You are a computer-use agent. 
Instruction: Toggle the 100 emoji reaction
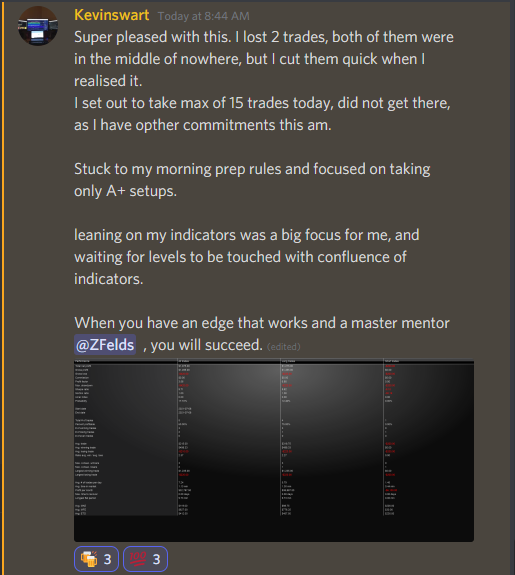point(145,559)
